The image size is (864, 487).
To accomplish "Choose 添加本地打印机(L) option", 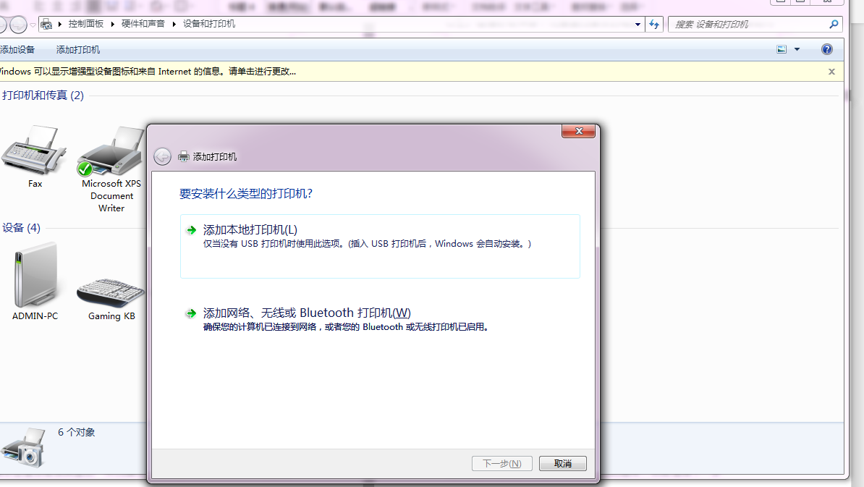I will pos(250,230).
